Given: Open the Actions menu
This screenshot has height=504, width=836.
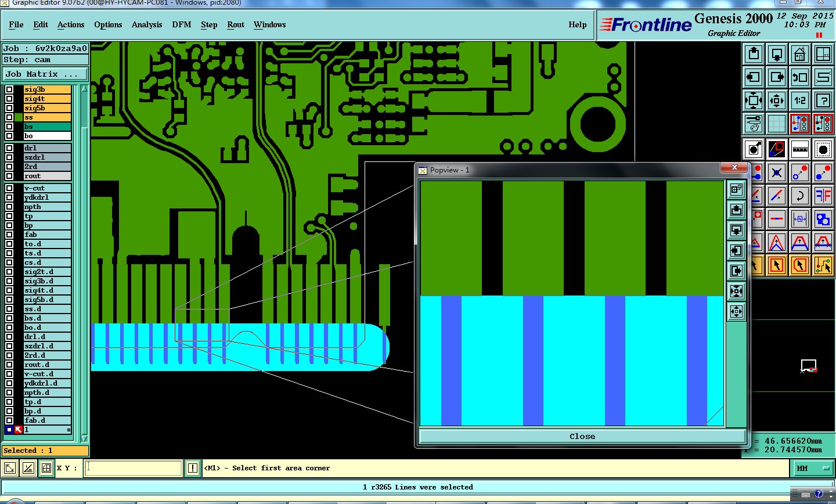Looking at the screenshot, I should [x=71, y=24].
